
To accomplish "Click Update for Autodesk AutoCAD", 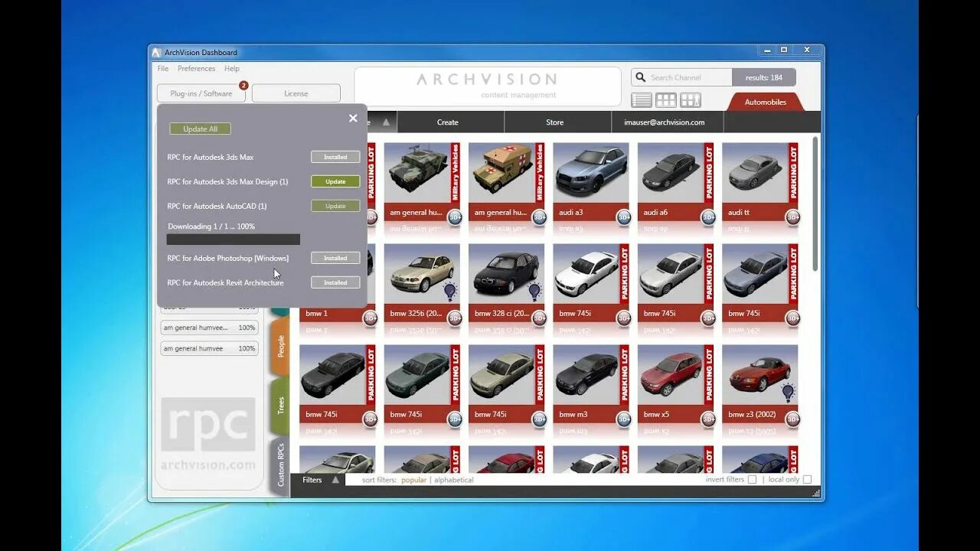I will [x=335, y=206].
